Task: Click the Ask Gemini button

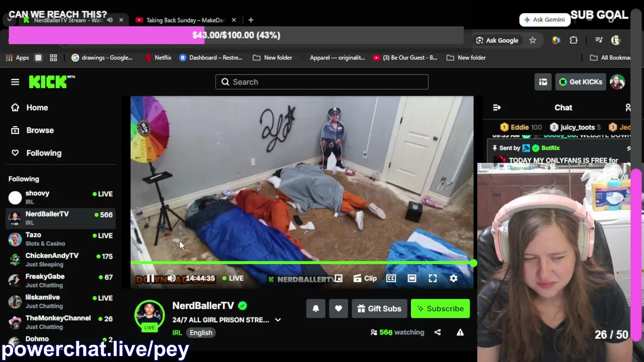Action: pyautogui.click(x=544, y=20)
